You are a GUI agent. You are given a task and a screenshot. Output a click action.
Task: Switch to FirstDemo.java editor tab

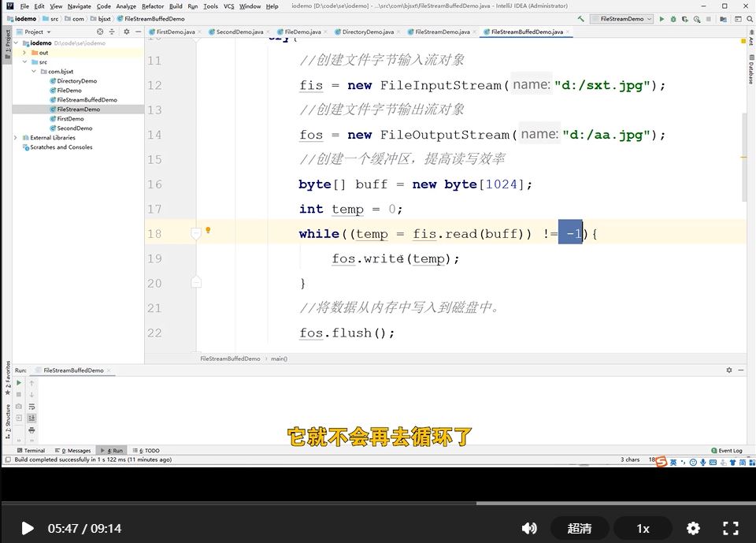click(176, 32)
